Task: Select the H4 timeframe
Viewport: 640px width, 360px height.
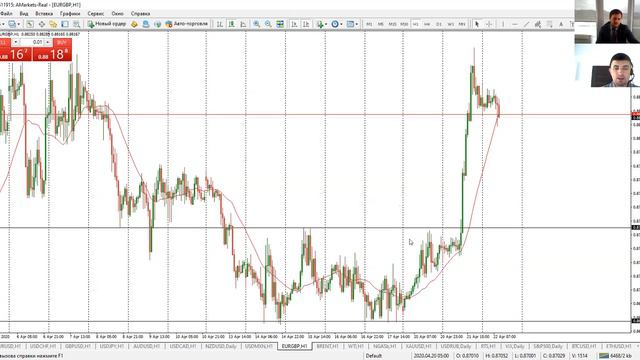Action: (427, 24)
